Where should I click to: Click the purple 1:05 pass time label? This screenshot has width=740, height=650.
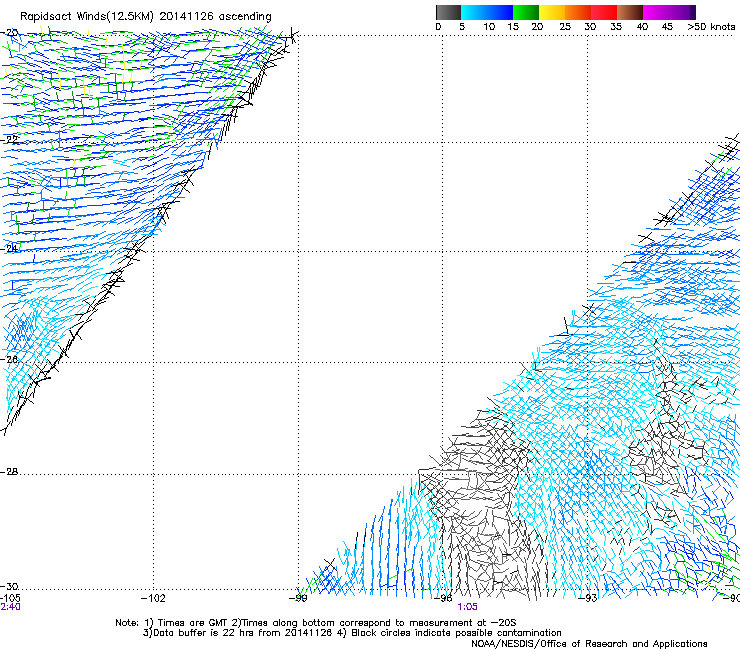[x=467, y=607]
